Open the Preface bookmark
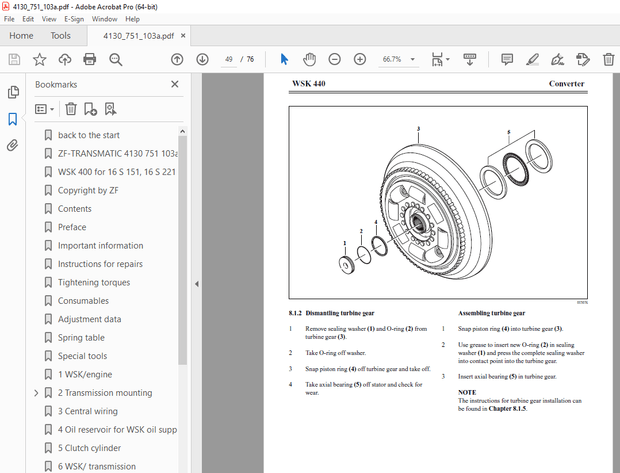Image resolution: width=620 pixels, height=473 pixels. pyautogui.click(x=72, y=227)
